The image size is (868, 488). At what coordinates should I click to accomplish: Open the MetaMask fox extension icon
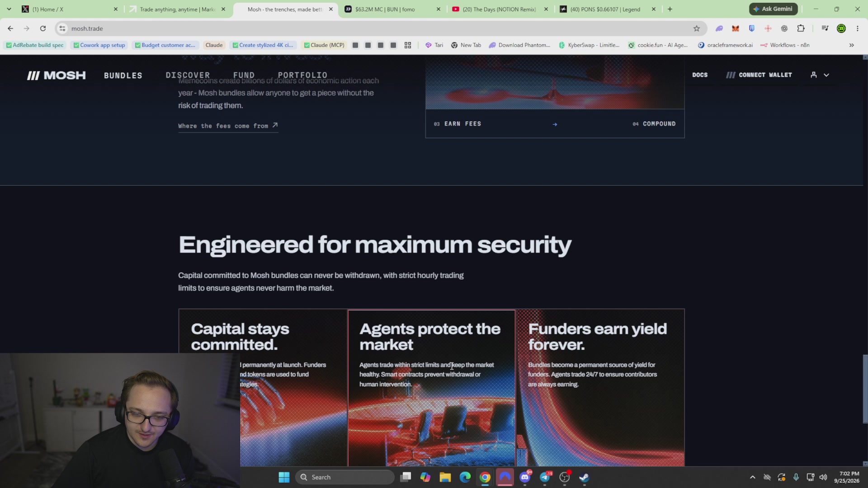pyautogui.click(x=736, y=28)
